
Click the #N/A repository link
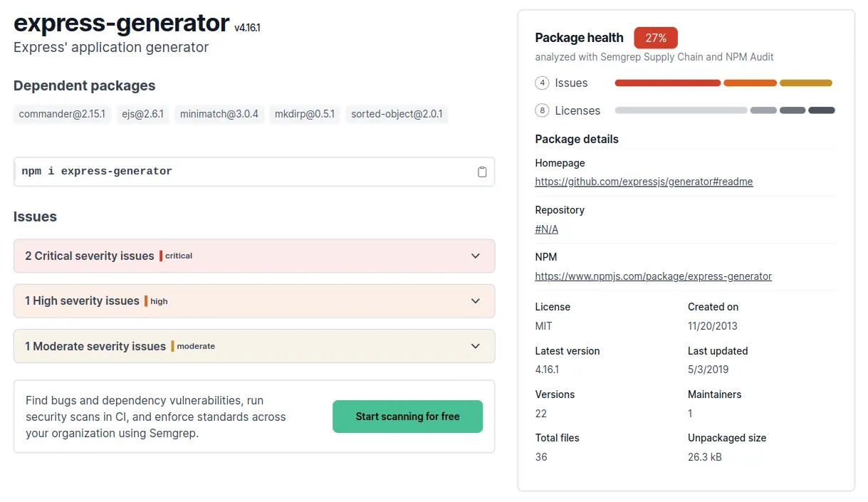coord(546,229)
